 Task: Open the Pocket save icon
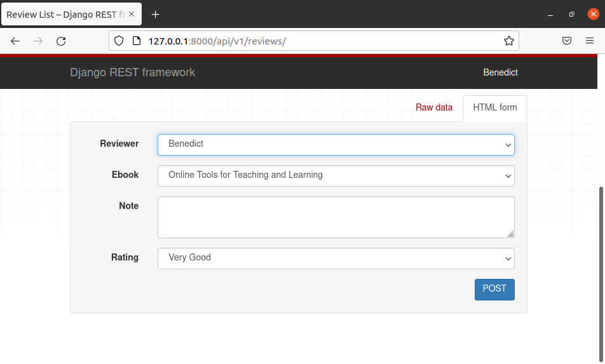point(566,41)
